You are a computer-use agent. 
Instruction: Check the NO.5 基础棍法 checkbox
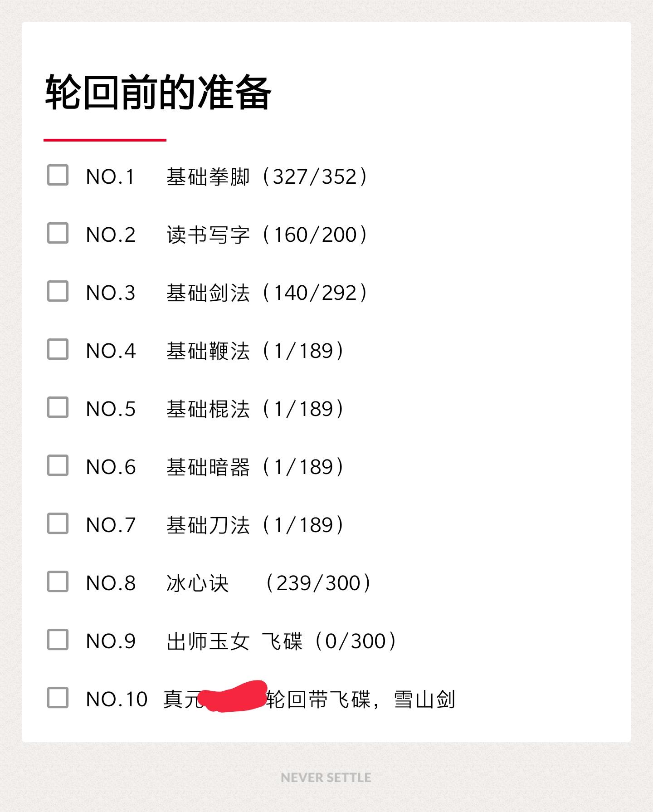pos(58,407)
